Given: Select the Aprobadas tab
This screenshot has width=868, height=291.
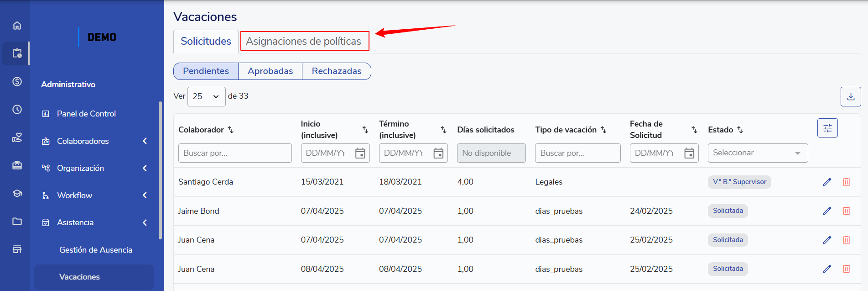Looking at the screenshot, I should coord(270,71).
